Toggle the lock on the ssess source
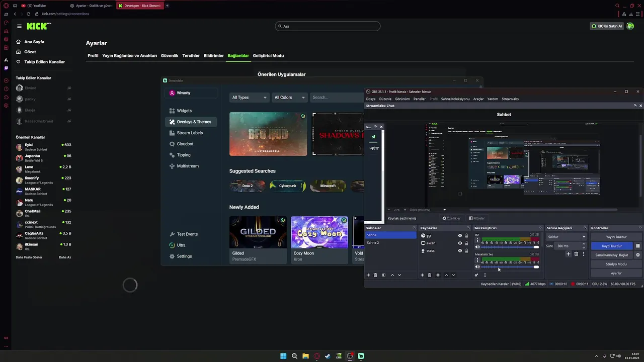 (x=466, y=250)
